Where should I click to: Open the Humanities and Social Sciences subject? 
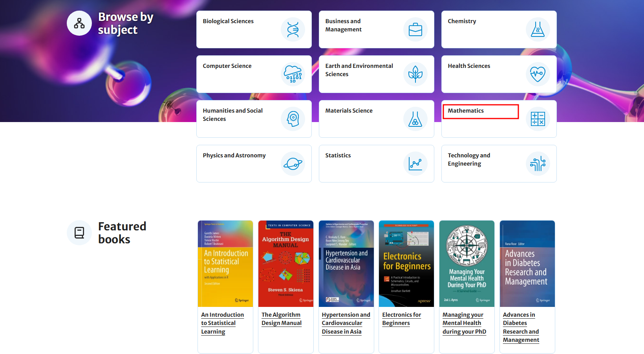(x=232, y=115)
